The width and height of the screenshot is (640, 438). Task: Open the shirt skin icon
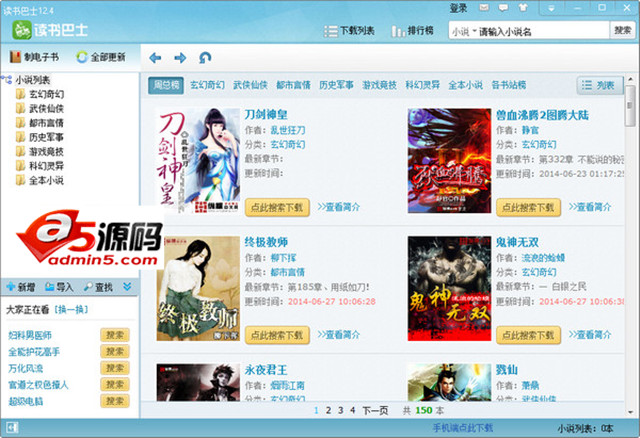(523, 8)
